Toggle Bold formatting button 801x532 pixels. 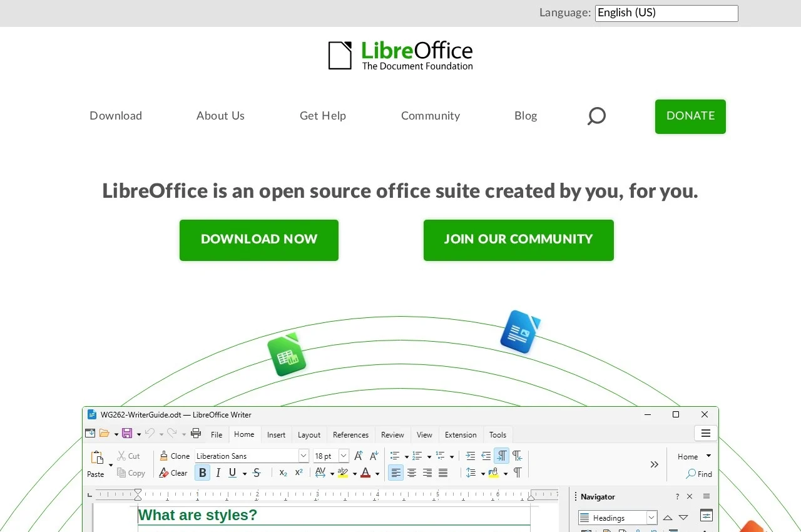click(202, 473)
